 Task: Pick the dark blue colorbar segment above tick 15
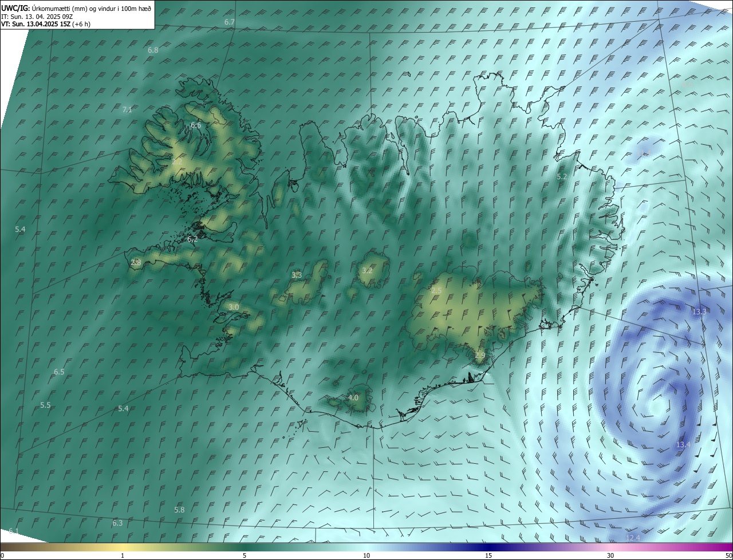click(488, 547)
